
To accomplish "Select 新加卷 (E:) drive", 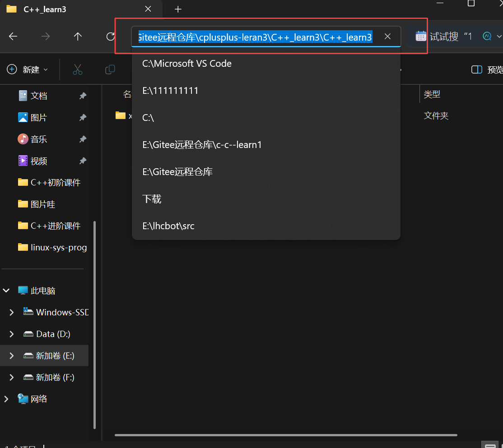I will tap(49, 356).
